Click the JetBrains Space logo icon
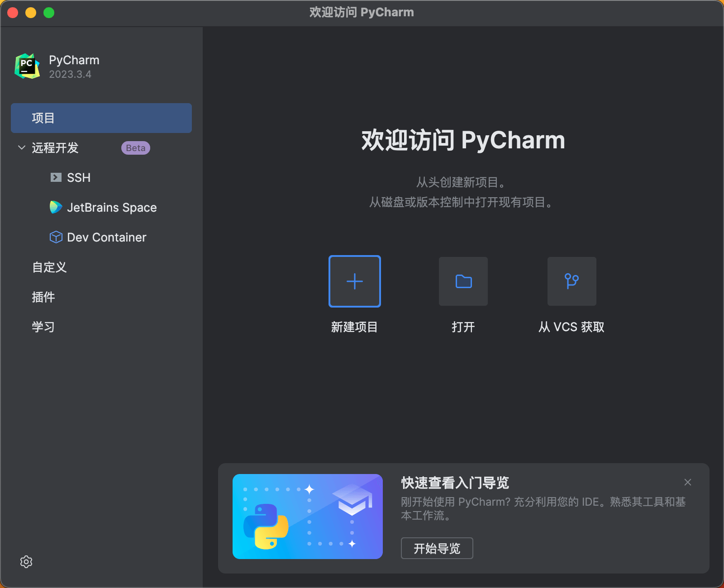Image resolution: width=724 pixels, height=588 pixels. (x=56, y=207)
